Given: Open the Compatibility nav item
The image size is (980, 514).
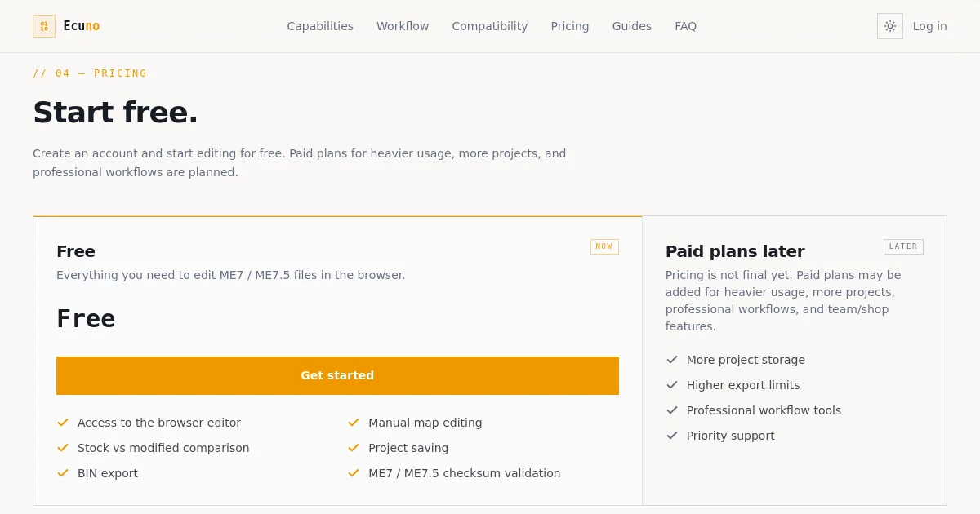Looking at the screenshot, I should tap(490, 26).
